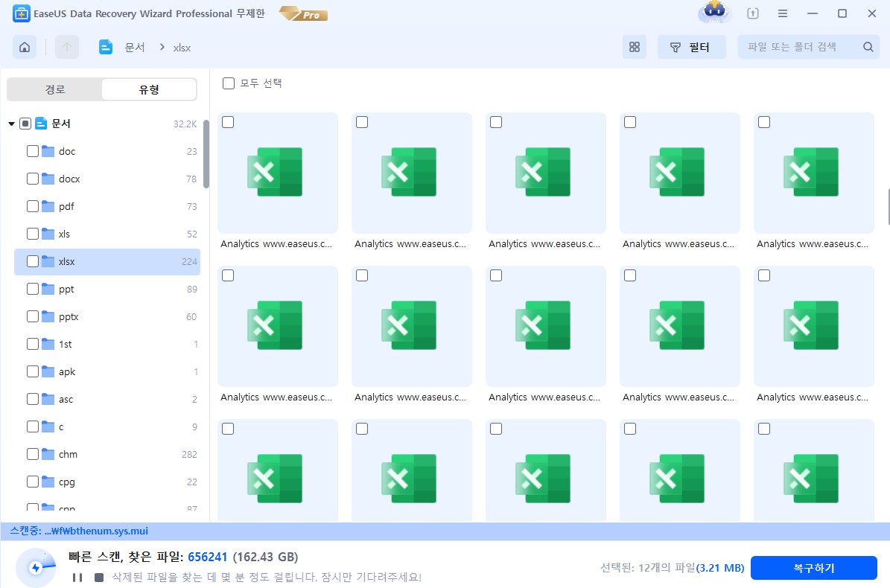890x588 pixels.
Task: Check the doc folder checkbox
Action: click(32, 151)
